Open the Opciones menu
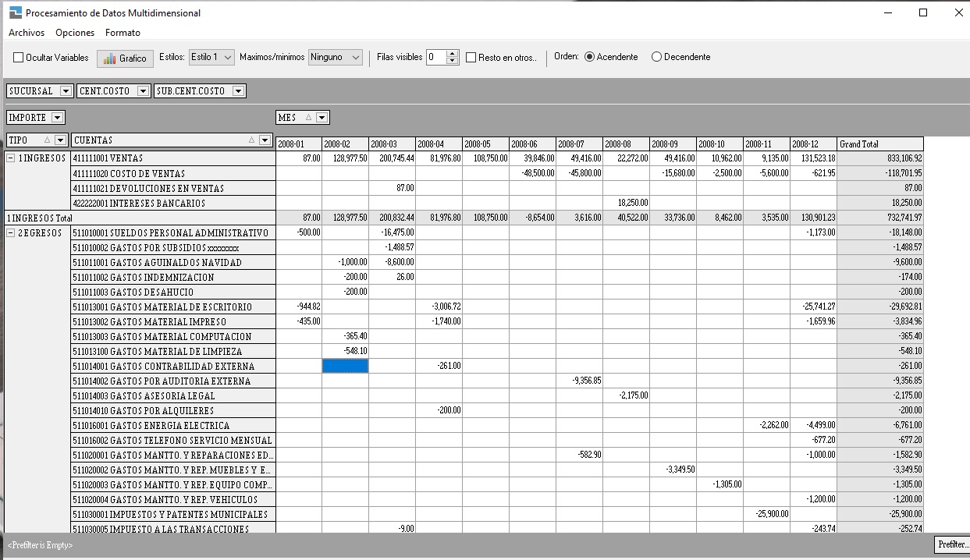970x560 pixels. pyautogui.click(x=75, y=33)
